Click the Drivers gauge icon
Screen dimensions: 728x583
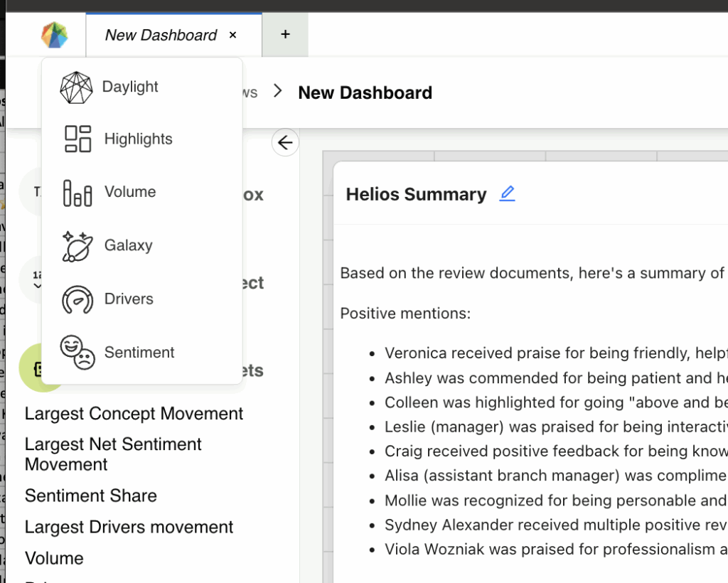tap(77, 299)
